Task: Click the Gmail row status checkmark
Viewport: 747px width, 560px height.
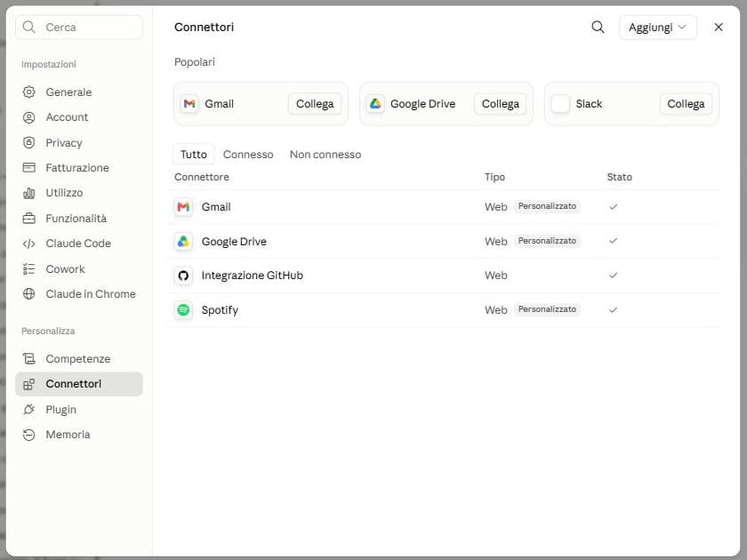Action: [x=613, y=206]
